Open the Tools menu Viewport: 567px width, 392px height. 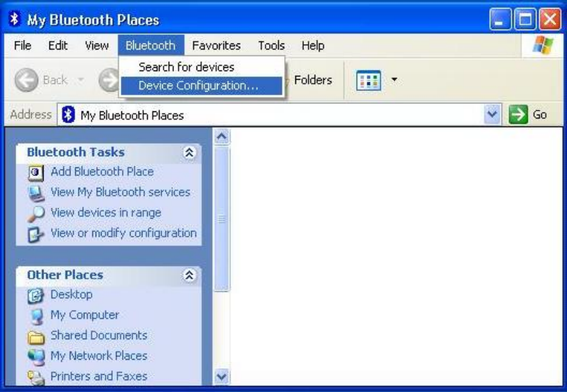[x=271, y=45]
